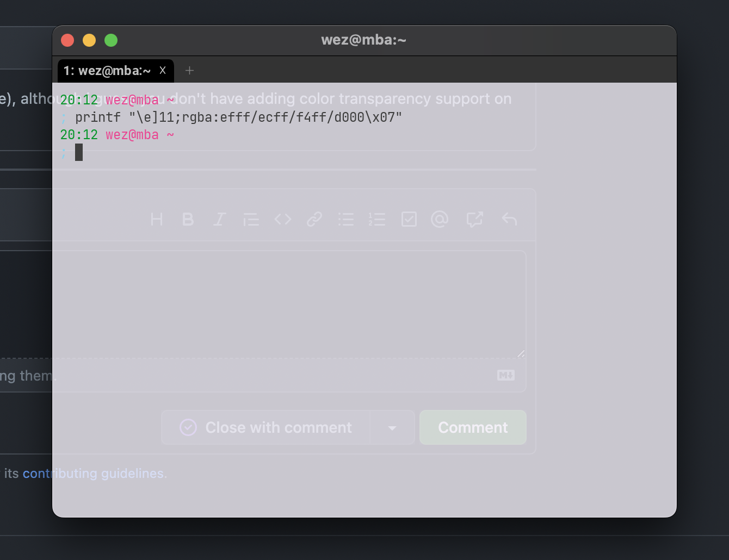Open a new terminal tab with plus button
The image size is (729, 560).
(x=189, y=70)
